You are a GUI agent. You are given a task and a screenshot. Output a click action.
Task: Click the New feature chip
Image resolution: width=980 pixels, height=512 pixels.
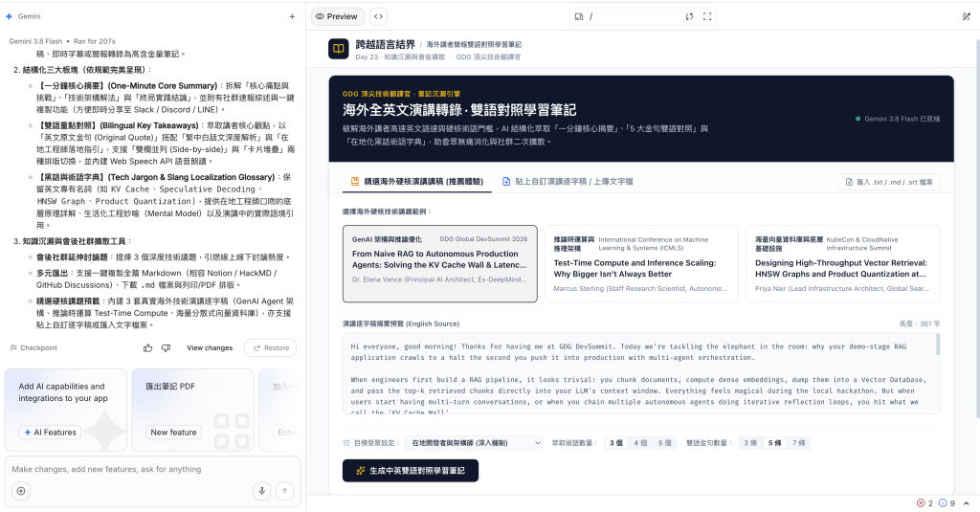coord(173,432)
